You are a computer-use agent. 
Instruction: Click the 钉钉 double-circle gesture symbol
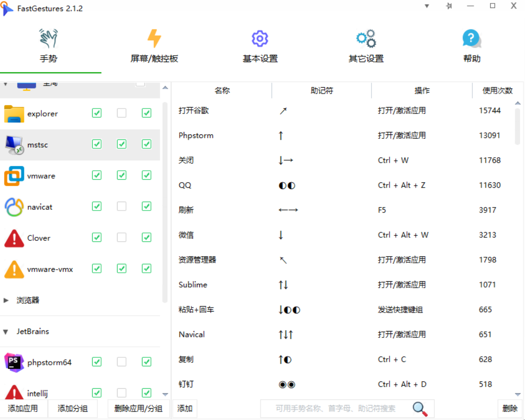coord(287,385)
